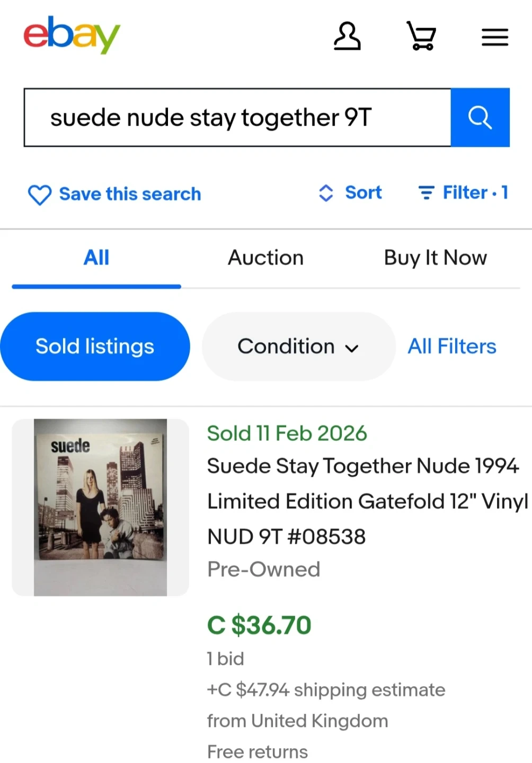Click the eBay logo
This screenshot has height=763, width=532.
[x=72, y=35]
